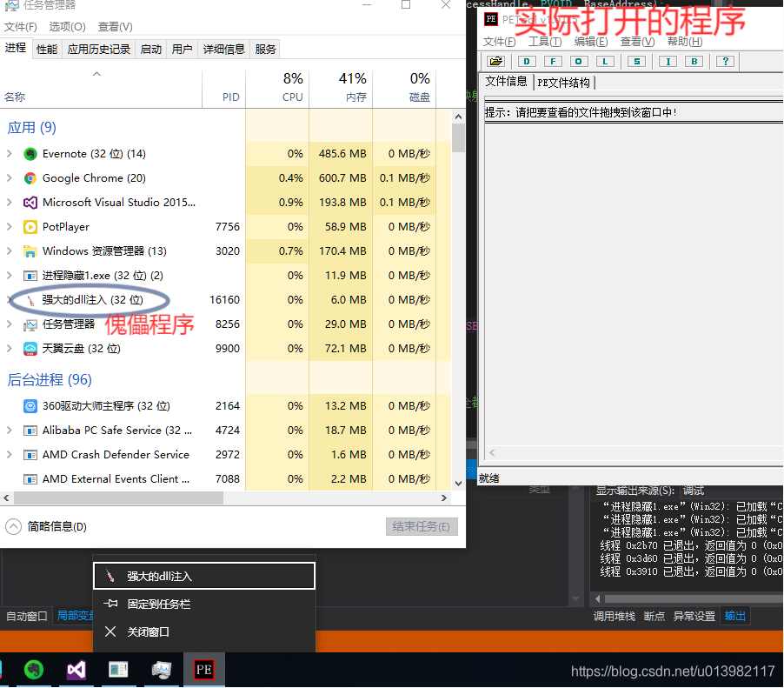Viewport: 784px width, 688px height.
Task: Click the Google Chrome icon in process list
Action: 30,178
